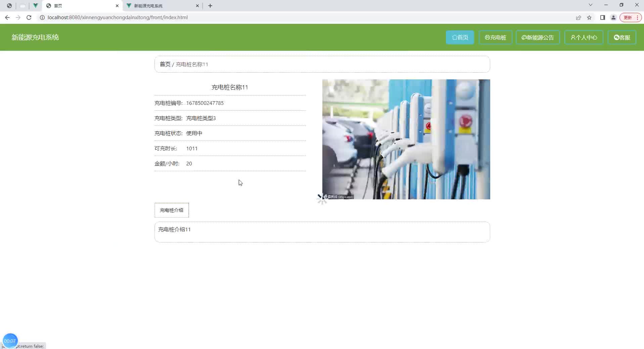Click the blue 00:07 recording timer
644x349 pixels.
click(10, 341)
